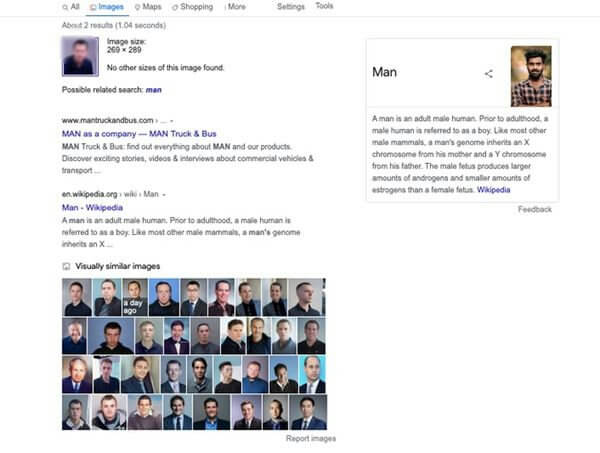Click the Shopping tag icon tab
Viewport: 600px width, 453px height.
[175, 7]
